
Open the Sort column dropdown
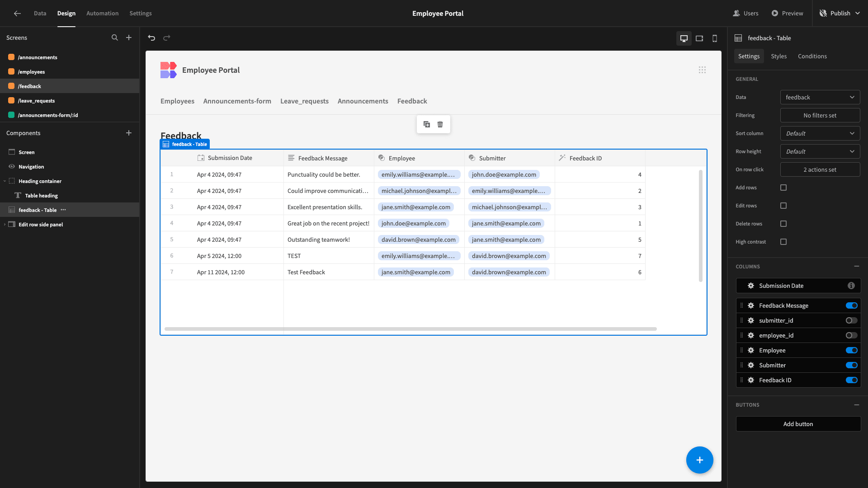[820, 133]
